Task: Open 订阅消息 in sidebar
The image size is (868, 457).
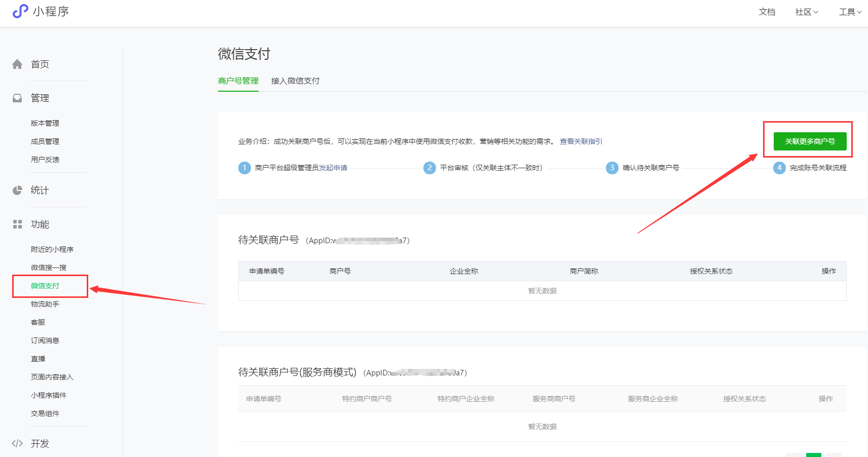Action: pos(45,340)
